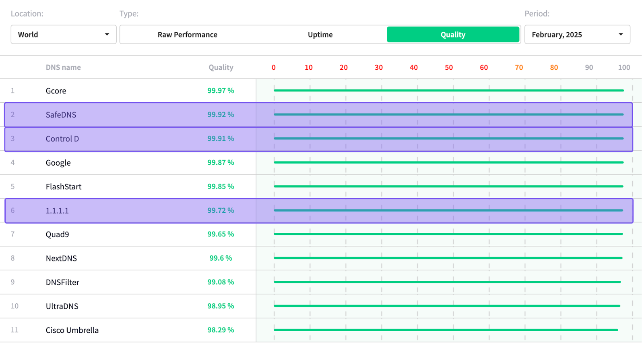Click the Control D DNS name
The image size is (644, 344).
click(x=62, y=139)
